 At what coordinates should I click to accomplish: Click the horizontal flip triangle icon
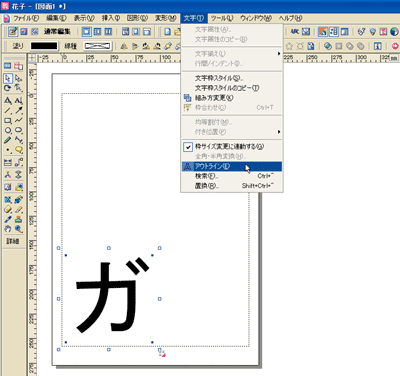click(124, 46)
